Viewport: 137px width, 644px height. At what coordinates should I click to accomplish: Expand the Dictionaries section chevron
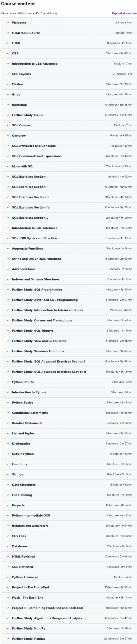pyautogui.click(x=8, y=444)
